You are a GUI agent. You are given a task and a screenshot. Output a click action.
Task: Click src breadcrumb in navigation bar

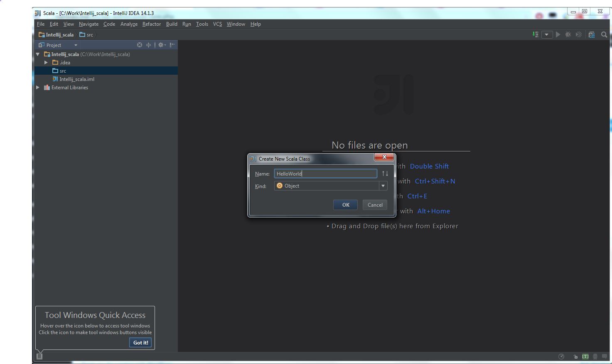click(x=86, y=35)
